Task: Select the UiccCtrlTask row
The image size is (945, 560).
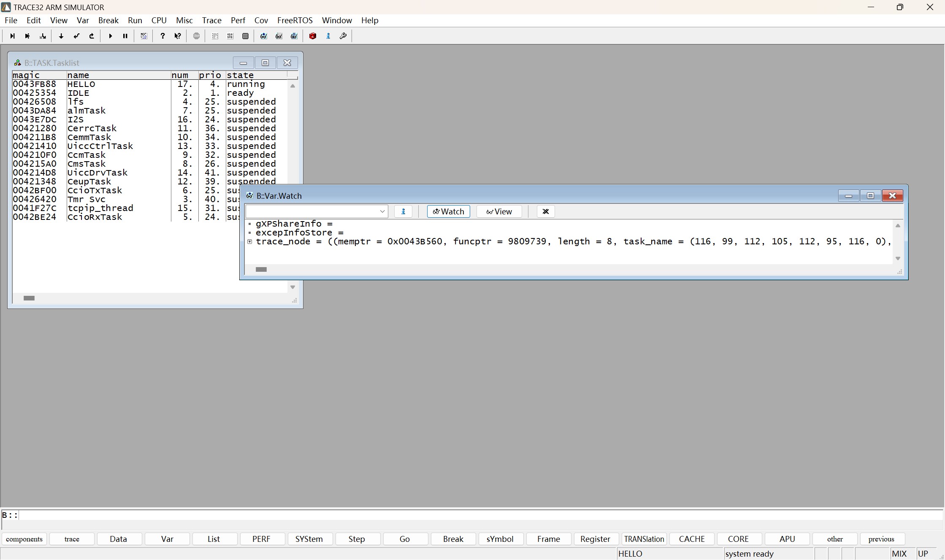Action: coord(150,146)
